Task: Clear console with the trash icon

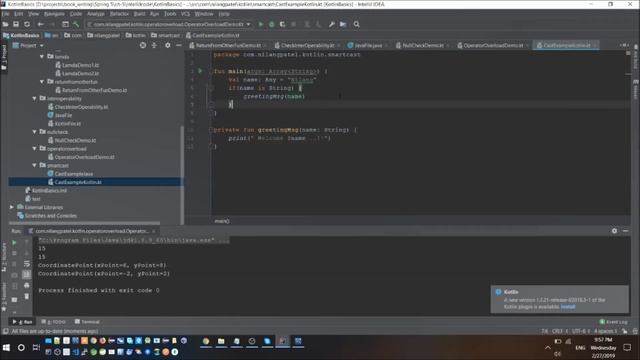Action: click(x=27, y=296)
